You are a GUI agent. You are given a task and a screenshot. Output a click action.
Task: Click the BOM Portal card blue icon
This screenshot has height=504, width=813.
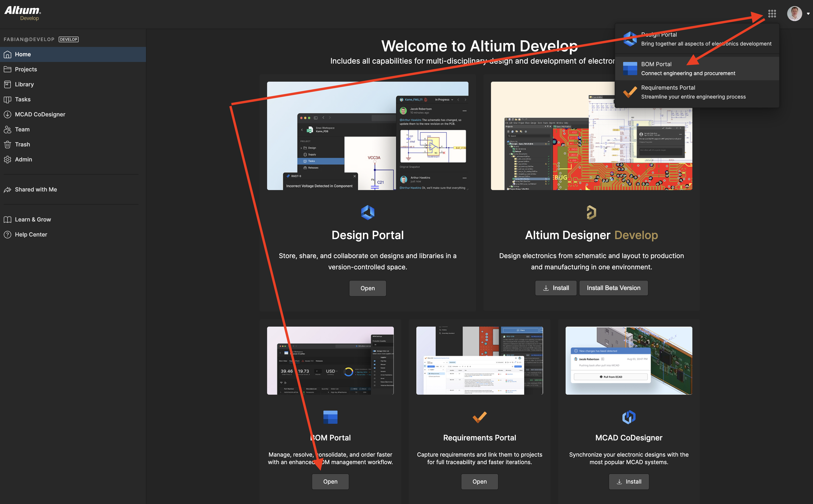(330, 417)
